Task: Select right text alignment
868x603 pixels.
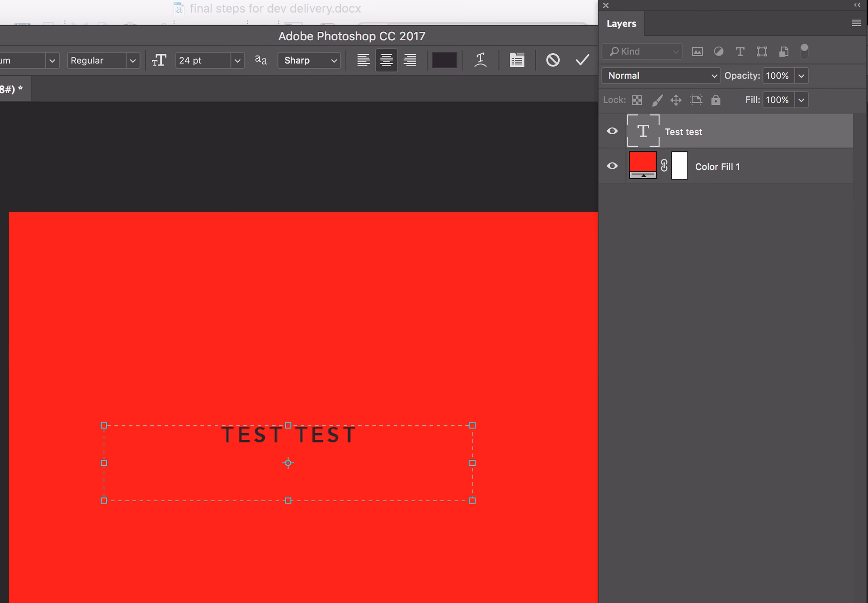Action: tap(410, 60)
